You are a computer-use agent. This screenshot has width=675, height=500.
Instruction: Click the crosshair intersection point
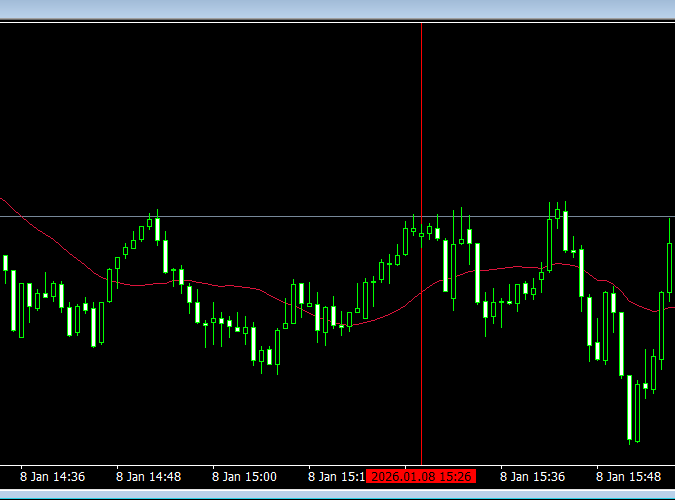pyautogui.click(x=421, y=216)
